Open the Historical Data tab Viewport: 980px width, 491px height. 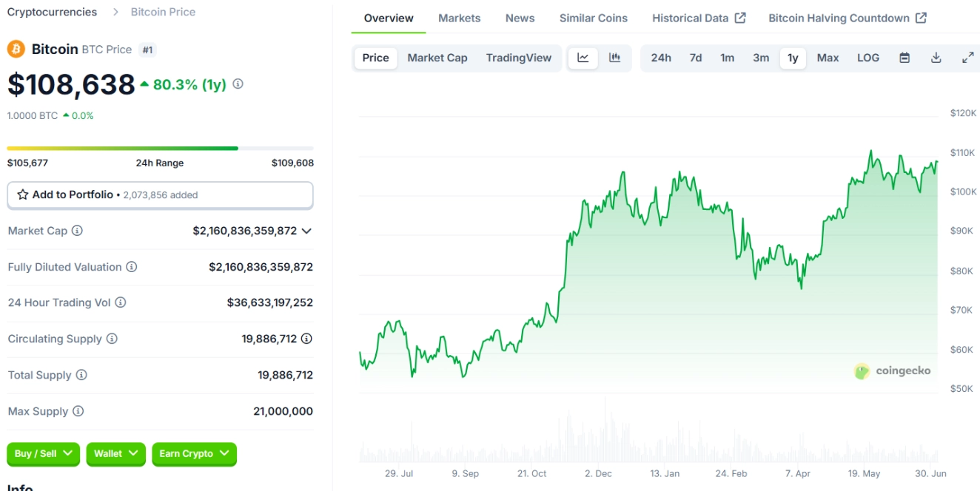tap(699, 18)
